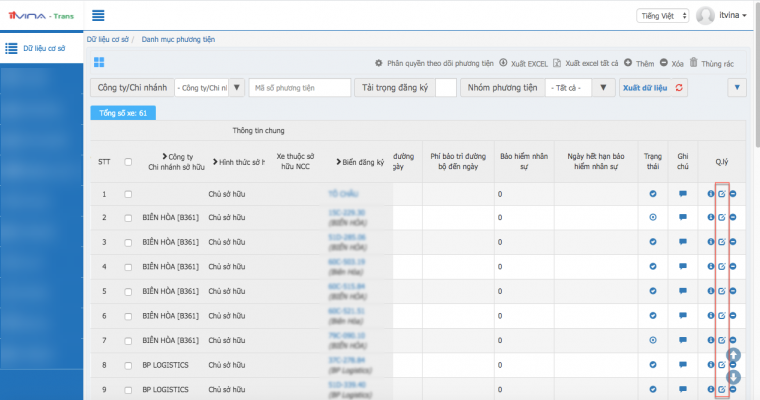The image size is (760, 400).
Task: Click status check icon for row 4
Action: (x=653, y=266)
